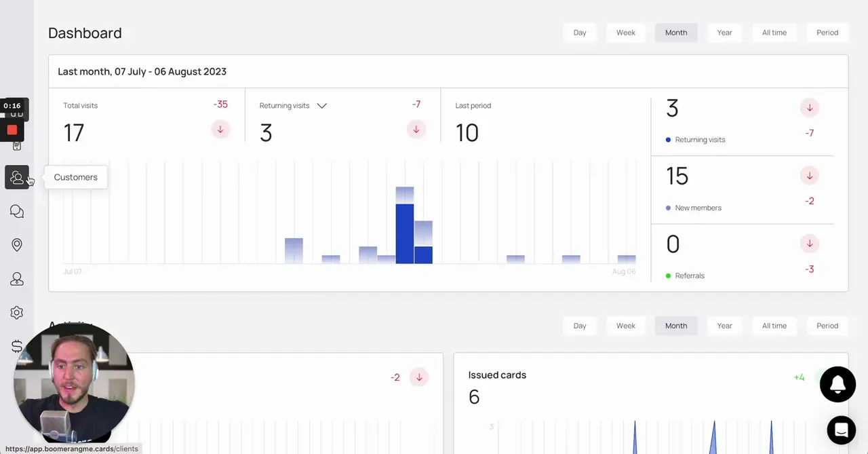Open the Customers sidebar icon
This screenshot has width=868, height=454.
tap(17, 177)
